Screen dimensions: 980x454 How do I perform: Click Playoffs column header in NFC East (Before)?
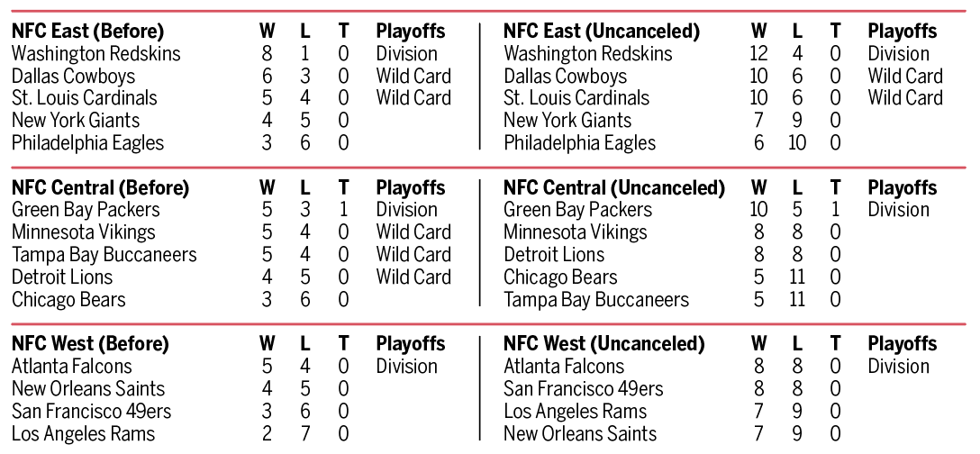[411, 31]
